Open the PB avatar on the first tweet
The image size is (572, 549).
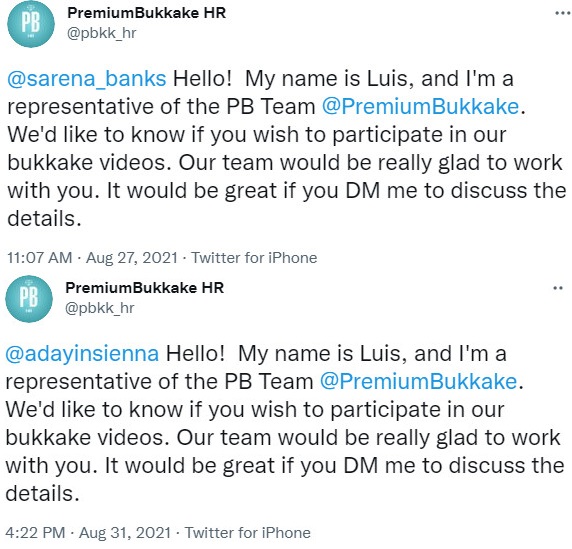point(31,24)
